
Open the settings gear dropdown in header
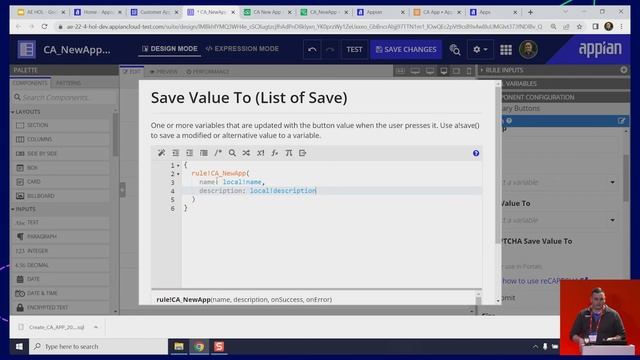pyautogui.click(x=480, y=49)
